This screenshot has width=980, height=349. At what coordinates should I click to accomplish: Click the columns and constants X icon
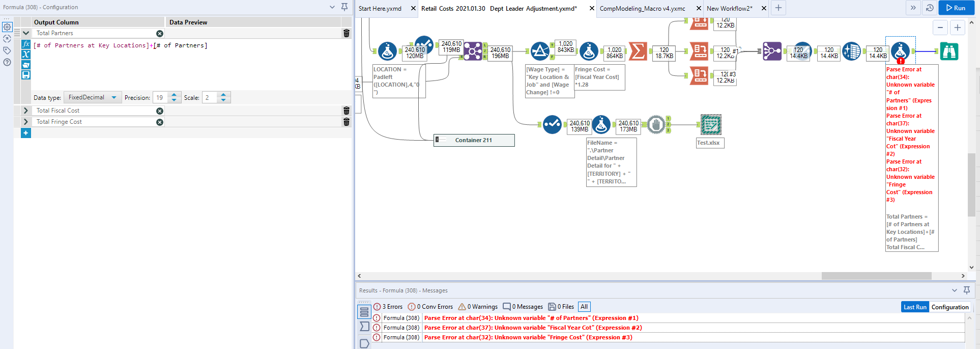click(x=26, y=55)
